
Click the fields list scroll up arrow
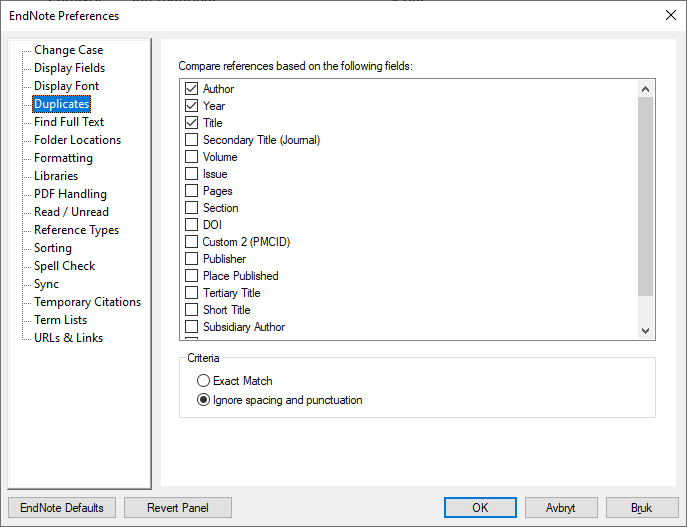tap(645, 89)
